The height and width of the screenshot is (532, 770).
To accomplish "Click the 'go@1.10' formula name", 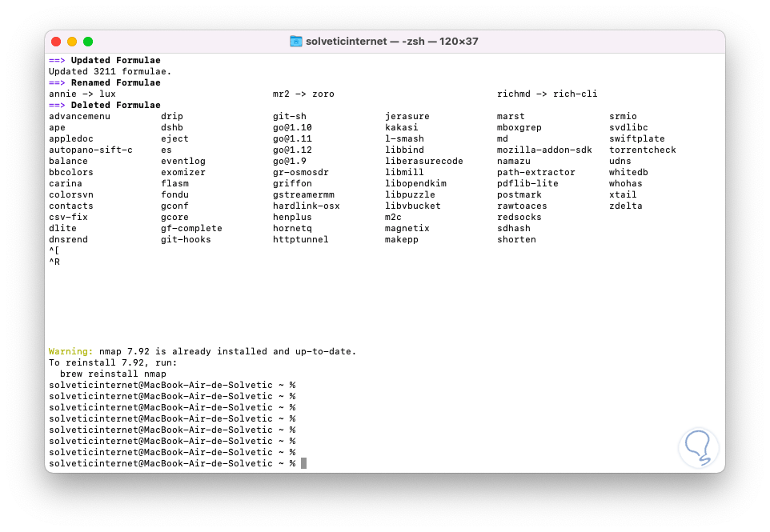I will (x=293, y=128).
